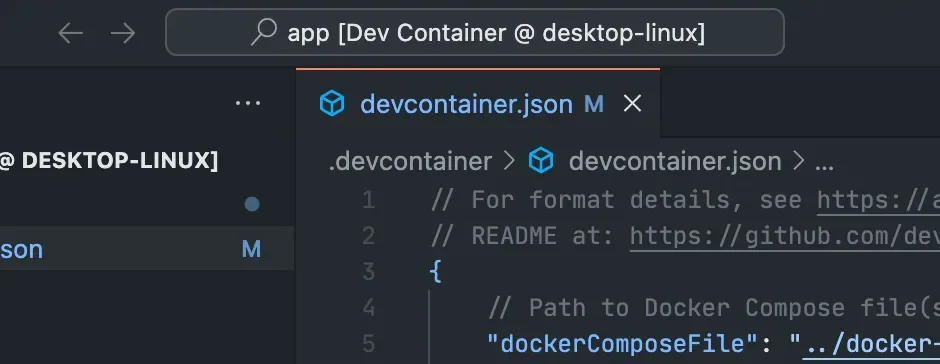The height and width of the screenshot is (364, 940).
Task: Click line number 5 in gutter
Action: (368, 344)
